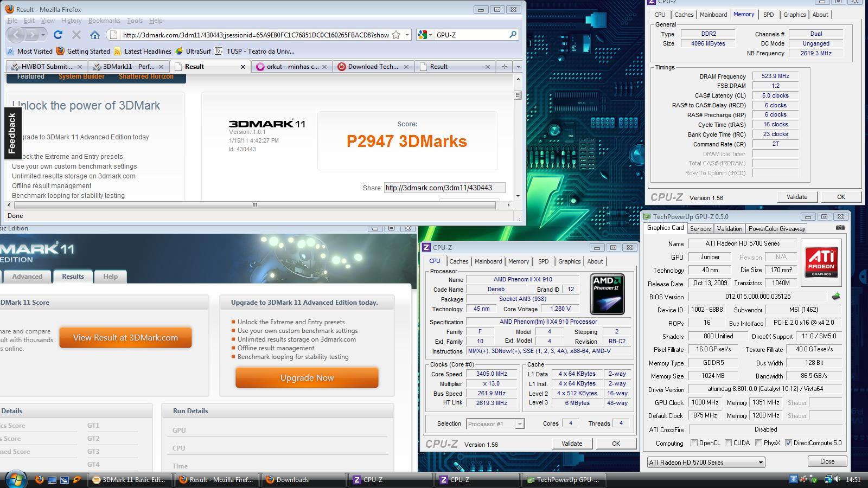
Task: Click View Result at 3DMark.com button
Action: [x=125, y=337]
